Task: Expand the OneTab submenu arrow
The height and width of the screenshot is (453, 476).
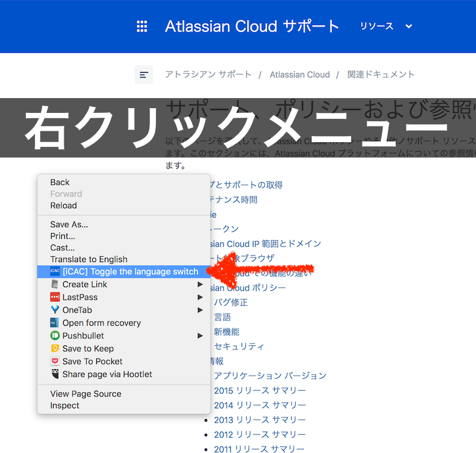Action: pyautogui.click(x=200, y=310)
